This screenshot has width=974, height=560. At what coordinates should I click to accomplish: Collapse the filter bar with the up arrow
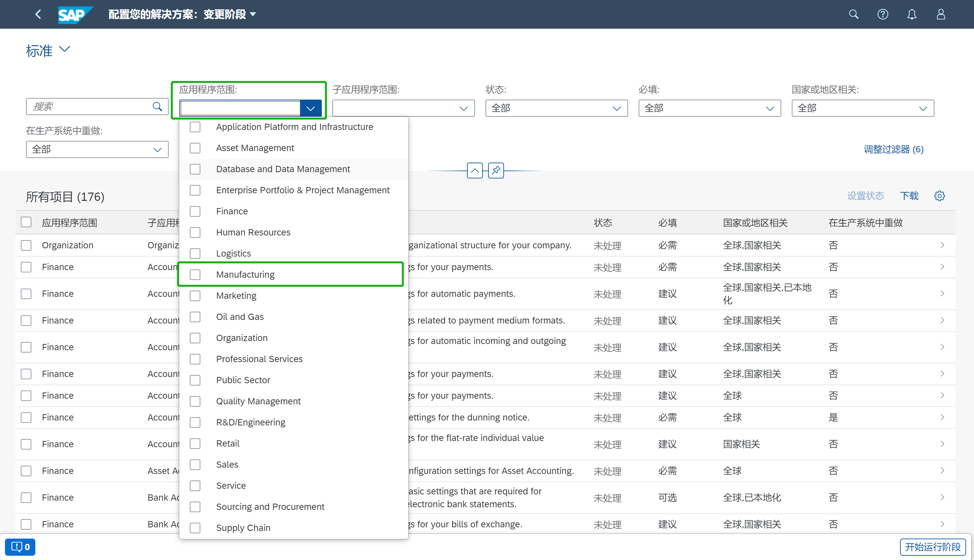point(475,171)
